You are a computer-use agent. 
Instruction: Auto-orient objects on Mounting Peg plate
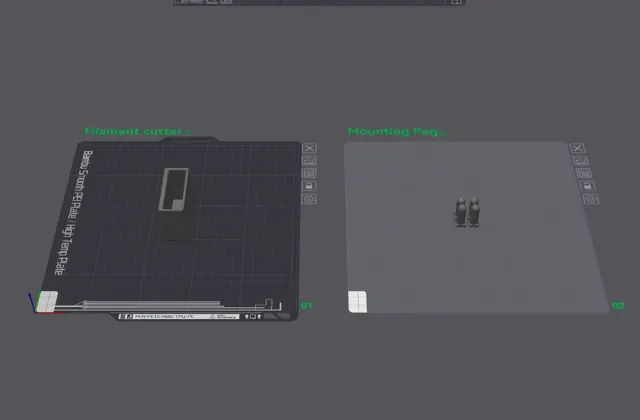point(581,160)
